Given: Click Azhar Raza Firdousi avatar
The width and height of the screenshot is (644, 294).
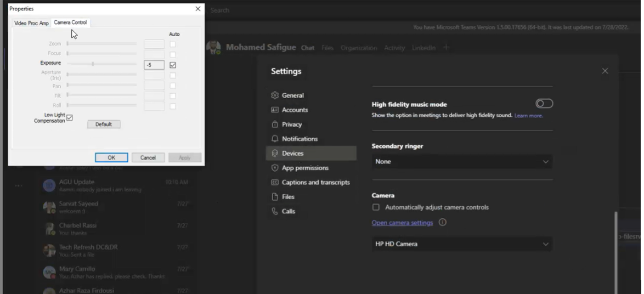Looking at the screenshot, I should click(49, 290).
